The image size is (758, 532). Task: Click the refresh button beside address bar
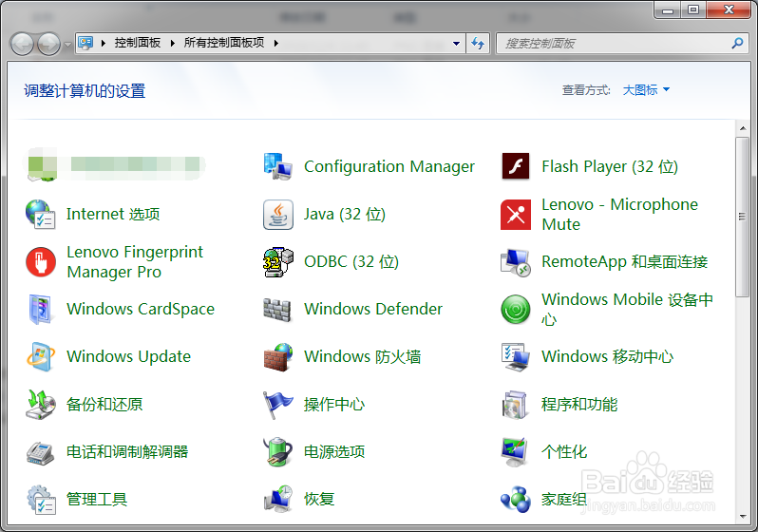tap(478, 43)
